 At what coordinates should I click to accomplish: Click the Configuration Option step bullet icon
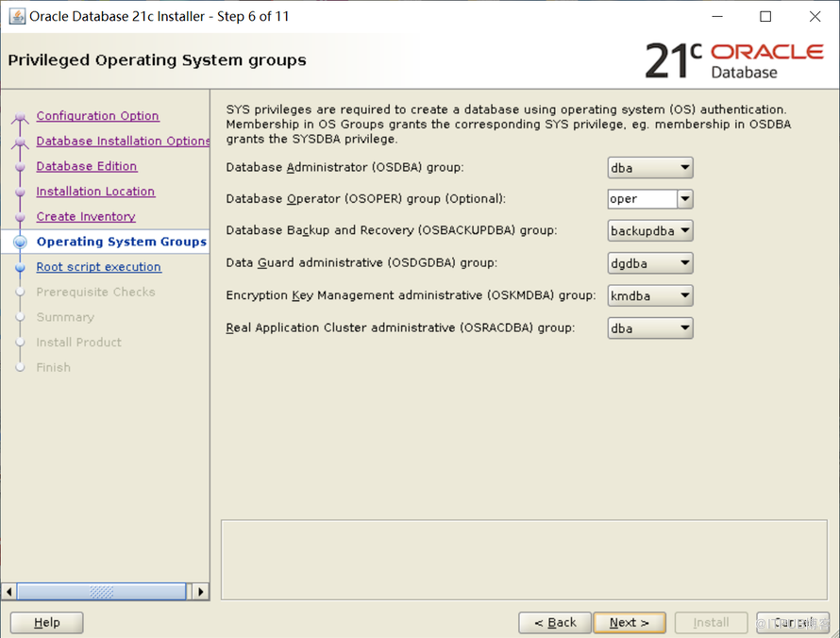(x=20, y=116)
